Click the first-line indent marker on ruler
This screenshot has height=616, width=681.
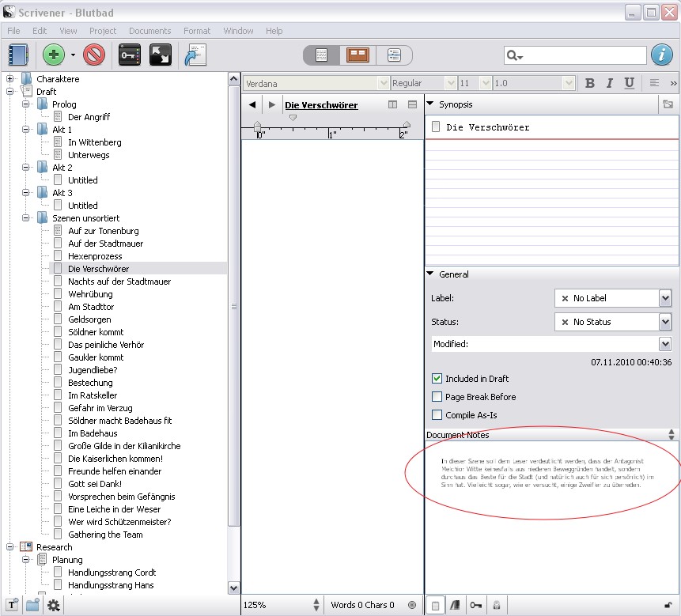pyautogui.click(x=293, y=118)
